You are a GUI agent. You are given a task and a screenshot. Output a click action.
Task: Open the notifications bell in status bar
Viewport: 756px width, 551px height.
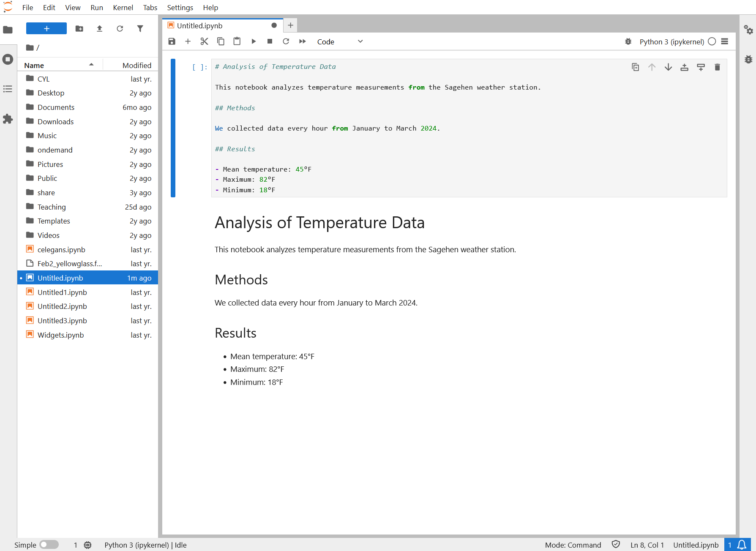[x=742, y=545]
